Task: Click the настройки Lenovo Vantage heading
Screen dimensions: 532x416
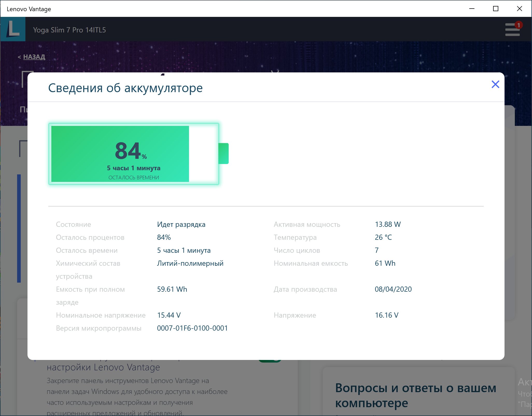Action: [x=103, y=367]
